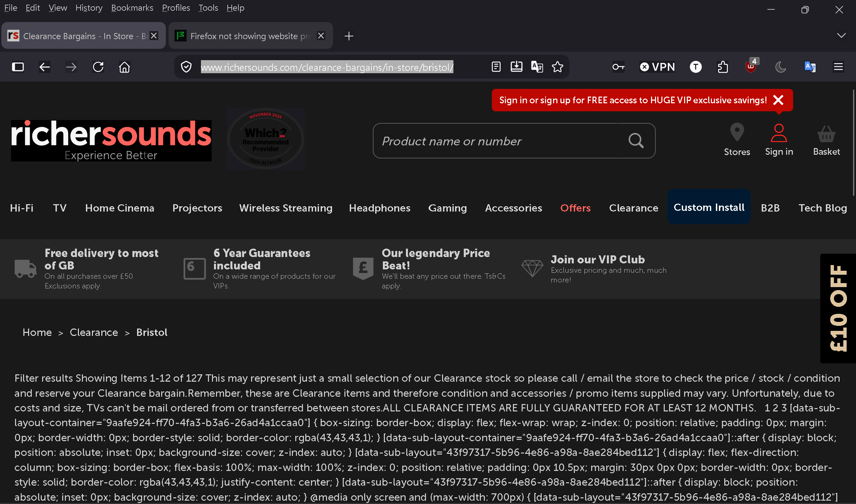
Task: Switch to Firefox not showing website tab
Action: click(251, 36)
